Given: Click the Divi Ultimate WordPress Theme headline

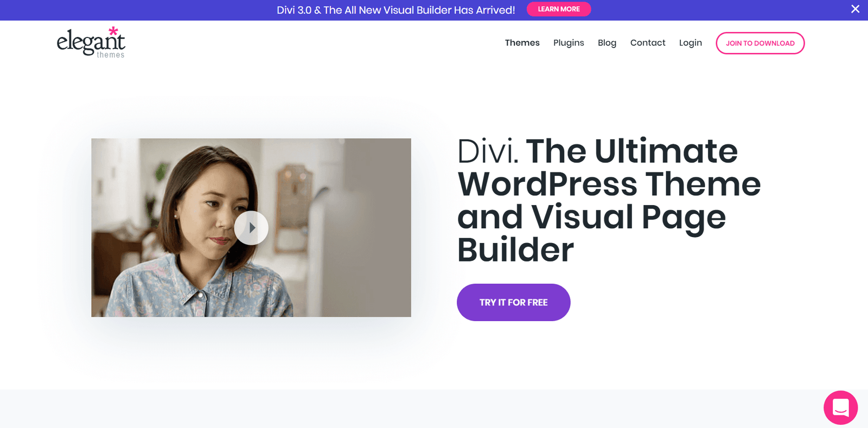Looking at the screenshot, I should (609, 200).
